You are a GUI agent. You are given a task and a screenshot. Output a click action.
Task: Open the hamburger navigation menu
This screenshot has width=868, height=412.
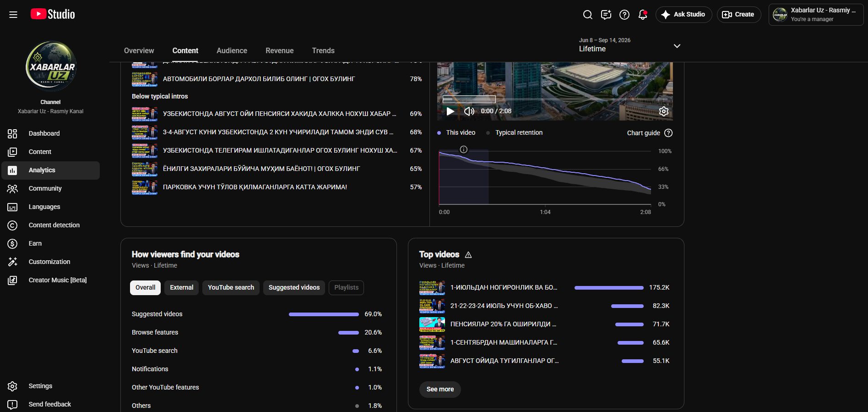click(13, 15)
